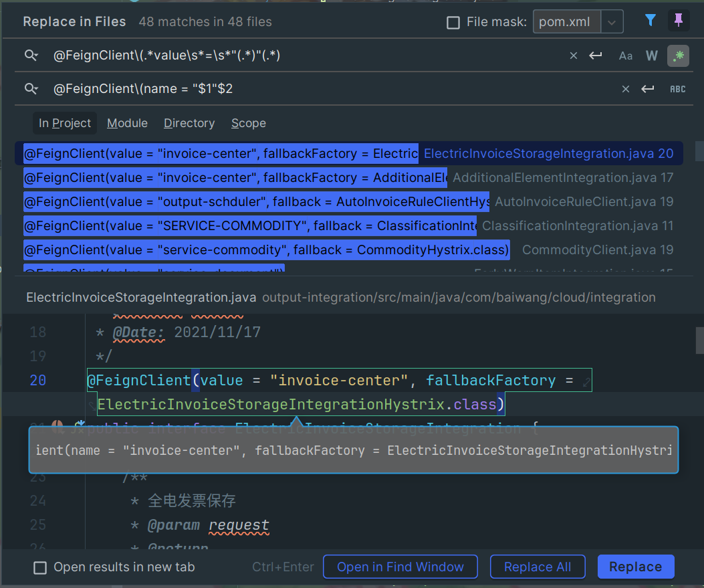Toggle the pin window icon

[x=679, y=21]
